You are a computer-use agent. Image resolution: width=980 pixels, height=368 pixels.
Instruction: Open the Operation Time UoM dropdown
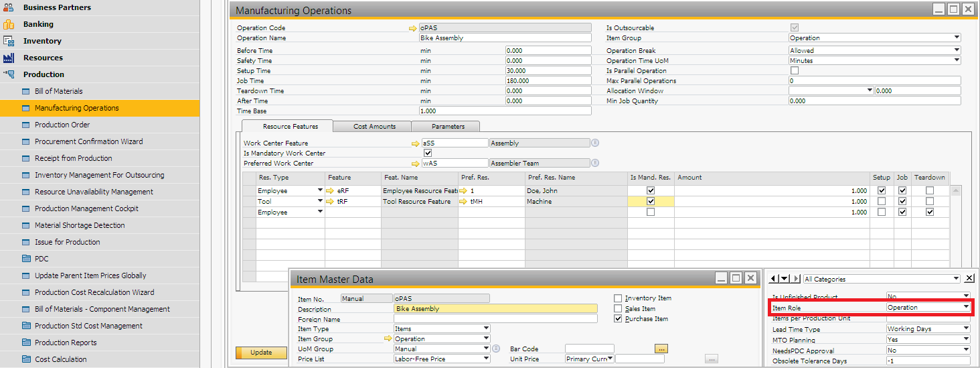pyautogui.click(x=957, y=60)
